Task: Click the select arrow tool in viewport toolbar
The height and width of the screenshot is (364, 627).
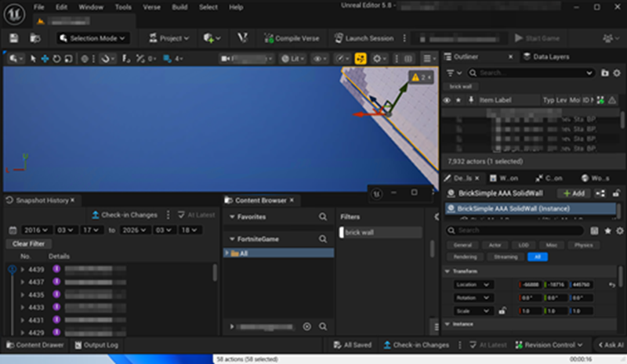Action: pos(33,59)
